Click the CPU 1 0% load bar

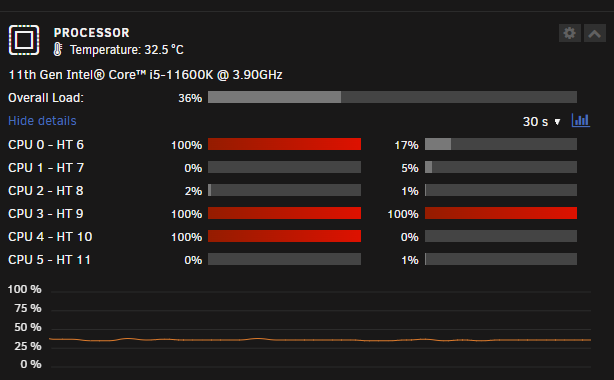coord(284,167)
